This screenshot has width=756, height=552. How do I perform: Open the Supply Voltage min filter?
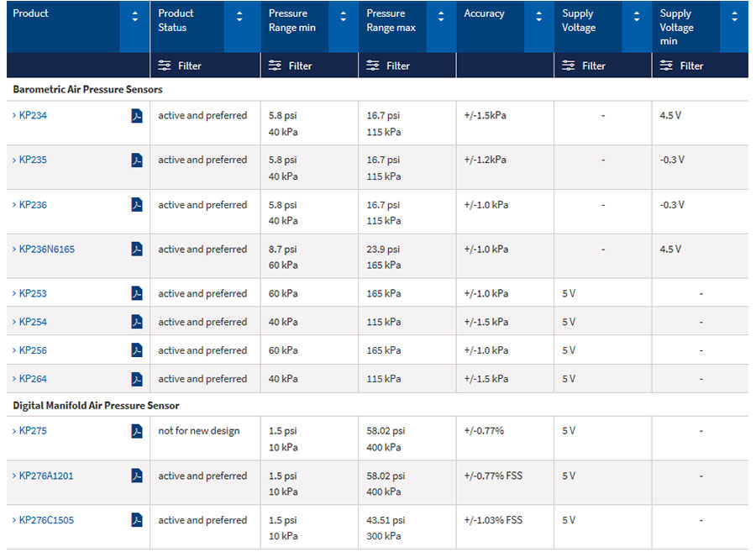pos(682,66)
